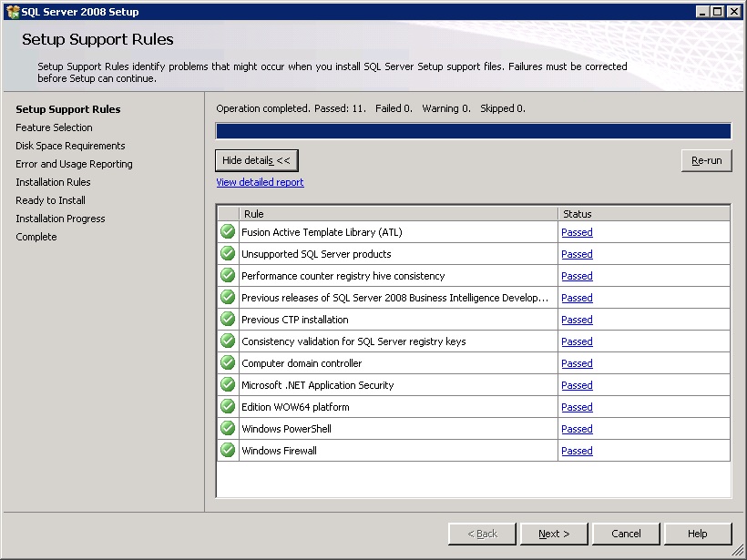Collapse rule list with Hide details button
Screen dimensions: 747x560
click(257, 160)
